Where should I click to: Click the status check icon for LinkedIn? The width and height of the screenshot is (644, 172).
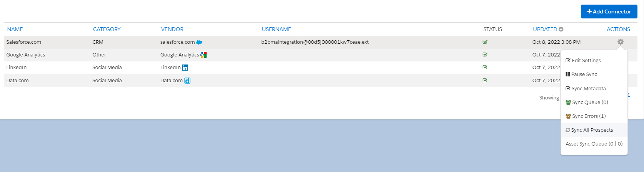(x=485, y=67)
